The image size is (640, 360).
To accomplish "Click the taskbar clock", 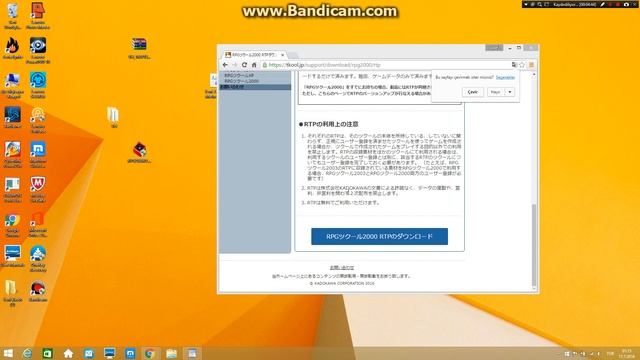I will click(627, 353).
